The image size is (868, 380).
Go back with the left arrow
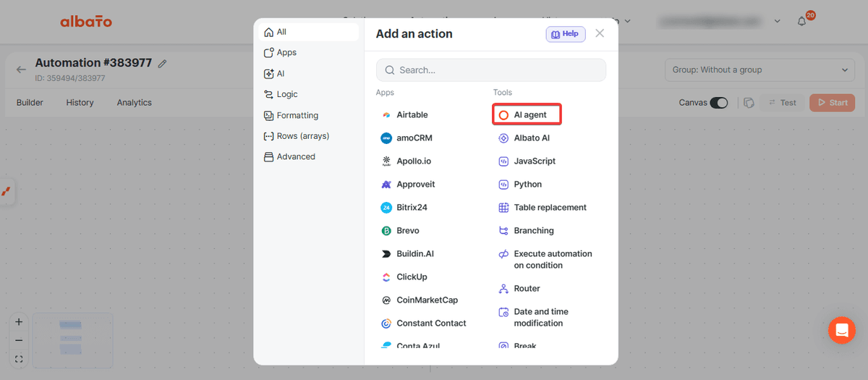[x=21, y=69]
